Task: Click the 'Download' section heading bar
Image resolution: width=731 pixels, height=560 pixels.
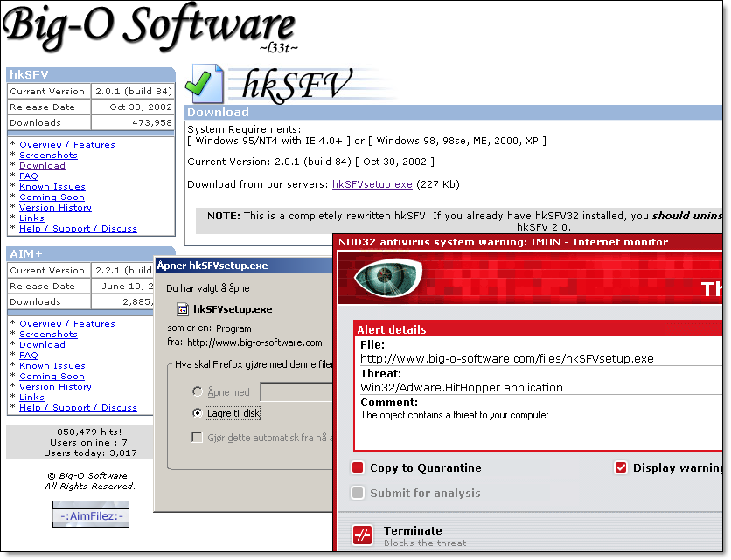Action: (x=454, y=113)
